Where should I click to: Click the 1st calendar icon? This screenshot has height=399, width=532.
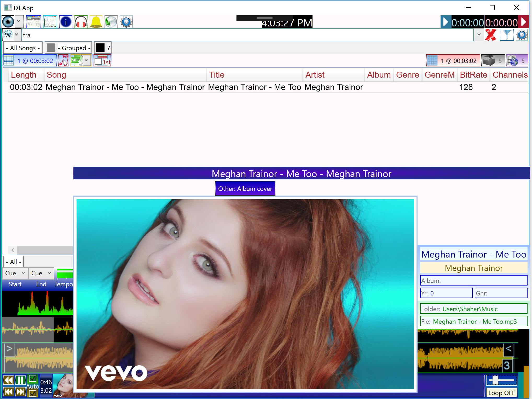pos(102,61)
